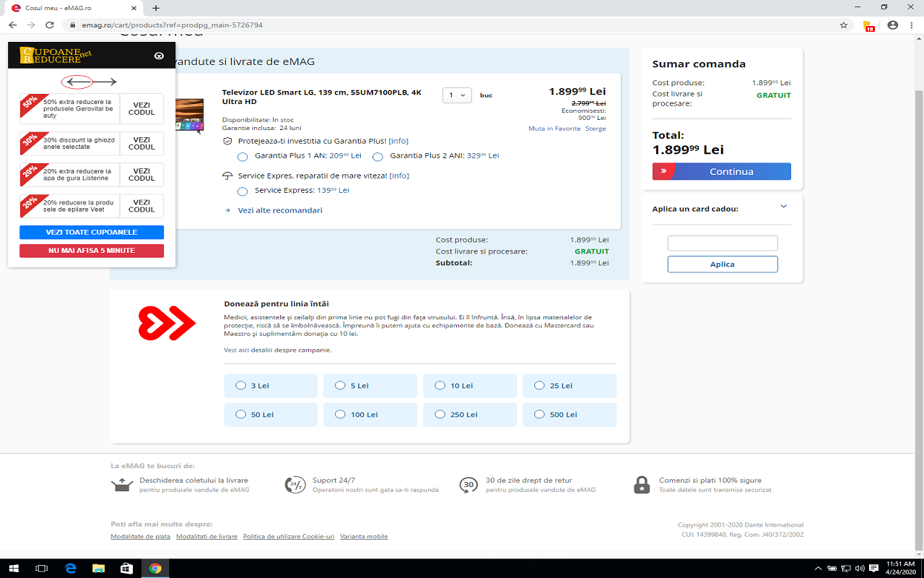This screenshot has width=924, height=578.
Task: Click the Chrome taskbar icon
Action: (155, 569)
